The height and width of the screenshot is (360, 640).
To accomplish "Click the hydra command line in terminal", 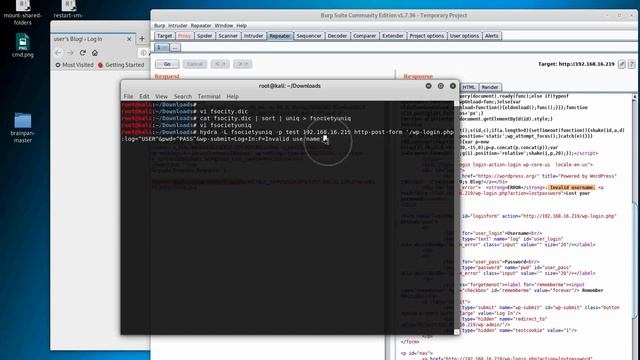I will 287,136.
